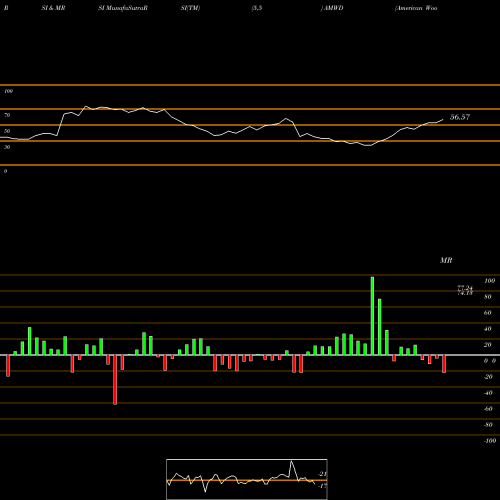Click the -21 value in mini chart
Image resolution: width=500 pixels, height=500 pixels.
[x=323, y=474]
